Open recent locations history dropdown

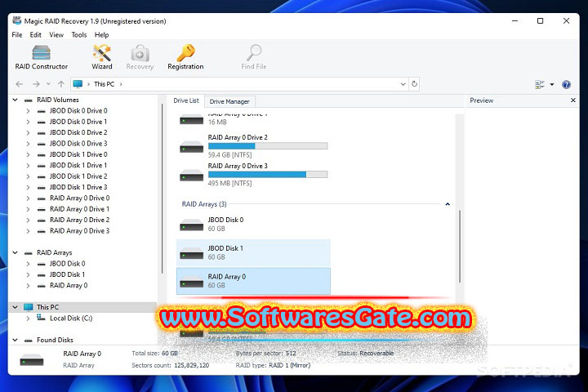(48, 84)
